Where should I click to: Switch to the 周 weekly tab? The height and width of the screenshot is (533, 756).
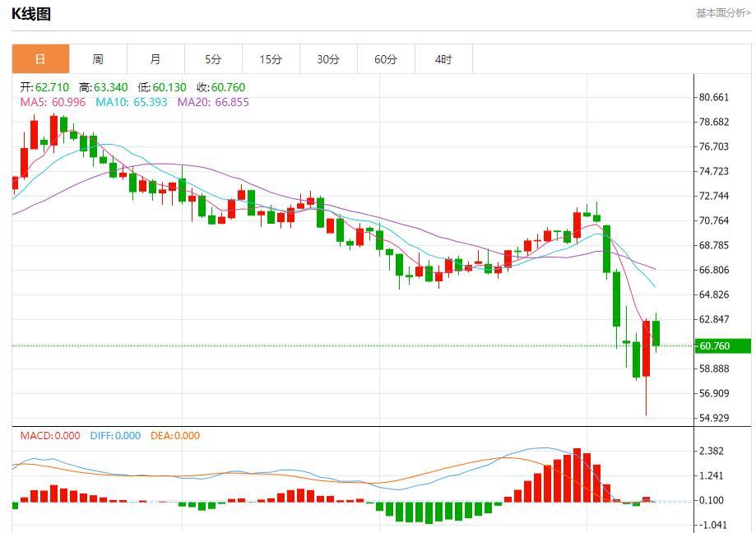click(98, 59)
